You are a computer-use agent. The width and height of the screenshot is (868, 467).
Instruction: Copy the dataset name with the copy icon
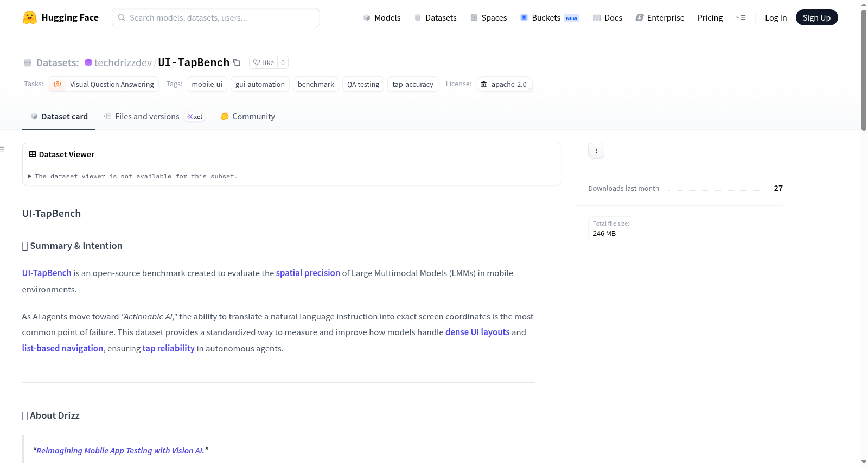[237, 62]
